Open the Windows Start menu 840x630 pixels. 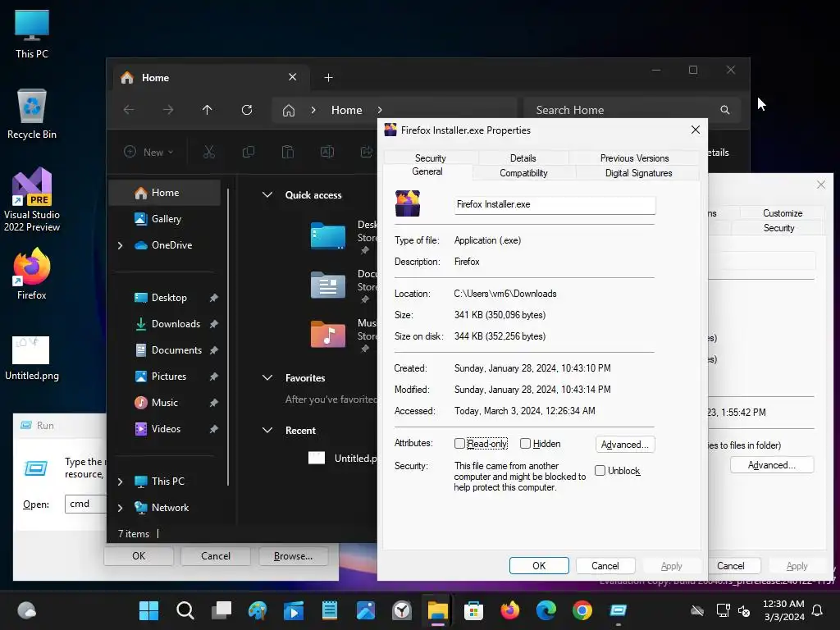coord(149,610)
